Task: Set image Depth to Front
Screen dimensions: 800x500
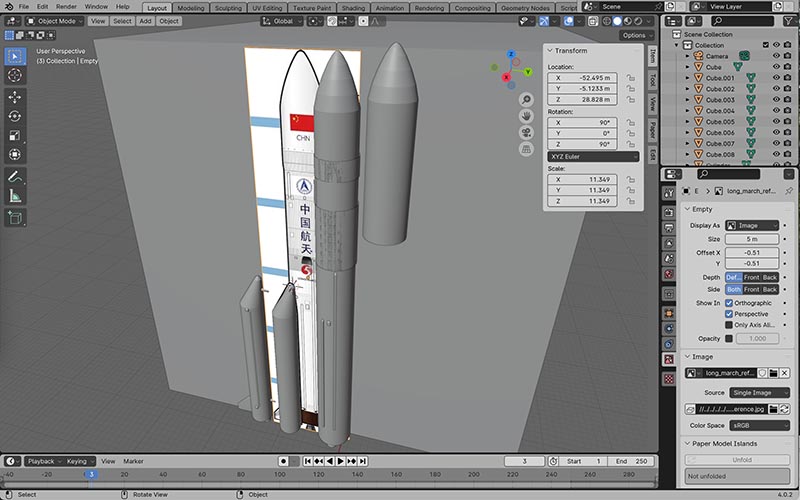Action: (751, 277)
